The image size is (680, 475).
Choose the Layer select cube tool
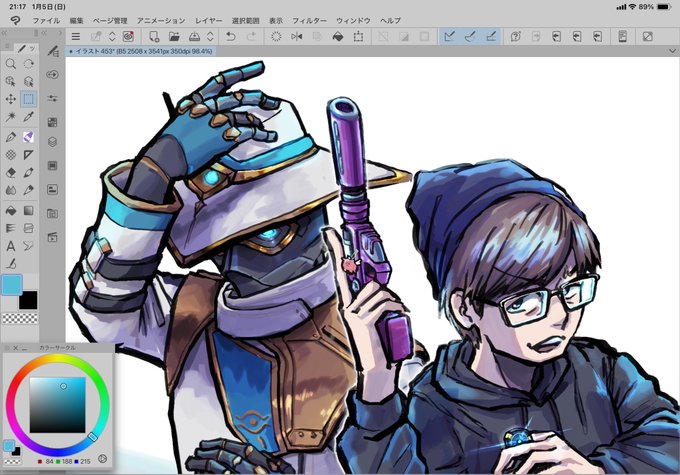[x=29, y=82]
